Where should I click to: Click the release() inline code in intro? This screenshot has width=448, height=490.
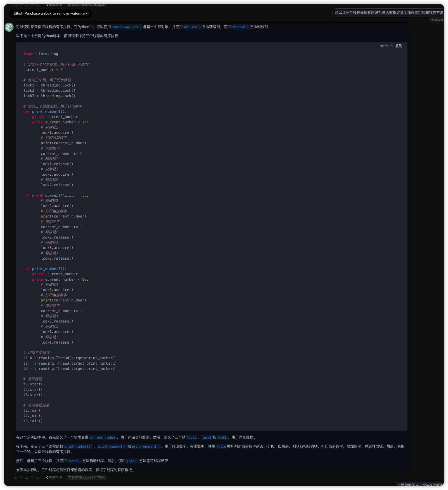pos(240,27)
